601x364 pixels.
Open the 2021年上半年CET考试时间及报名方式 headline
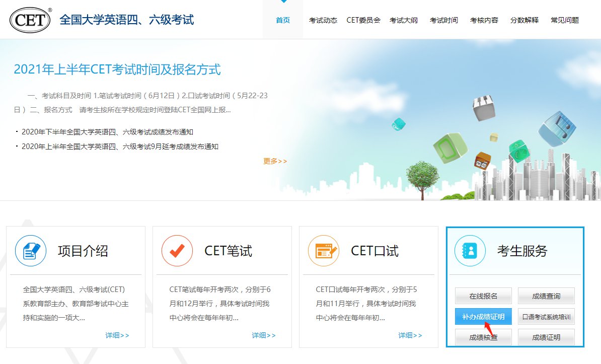117,69
